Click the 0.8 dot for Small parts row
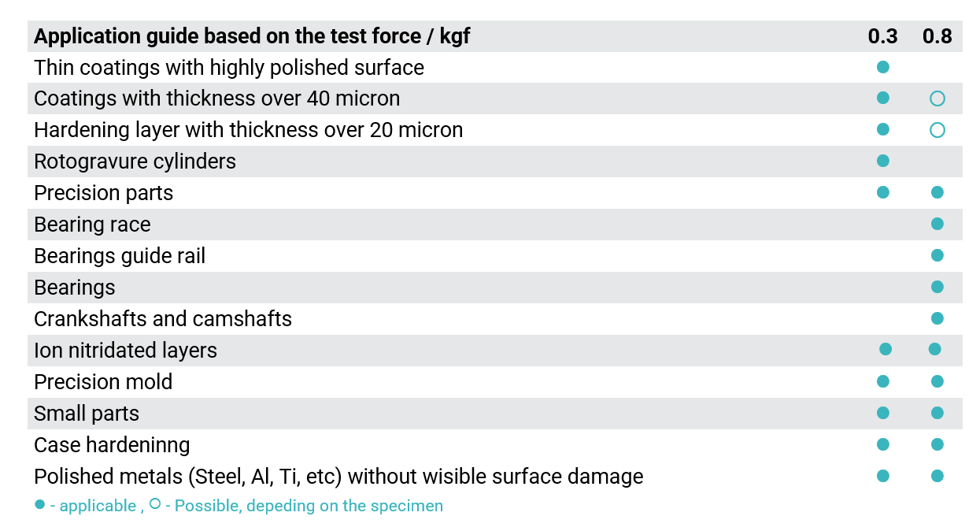 [937, 413]
